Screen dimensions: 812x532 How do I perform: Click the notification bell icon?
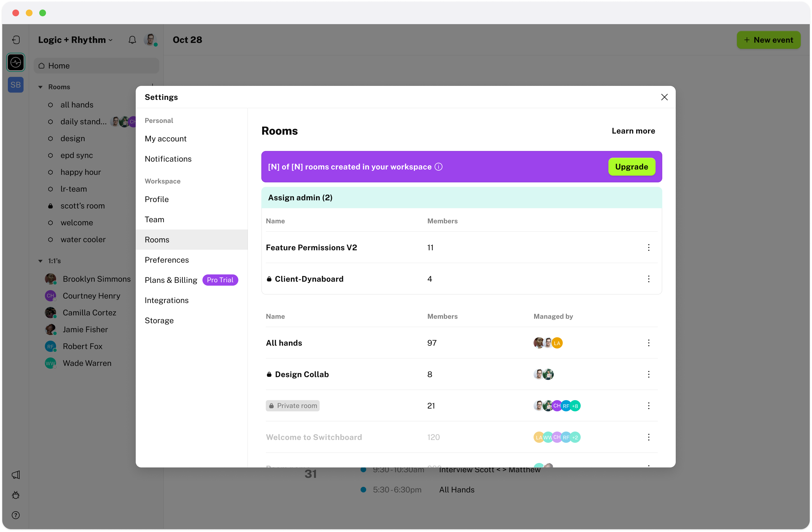point(132,40)
